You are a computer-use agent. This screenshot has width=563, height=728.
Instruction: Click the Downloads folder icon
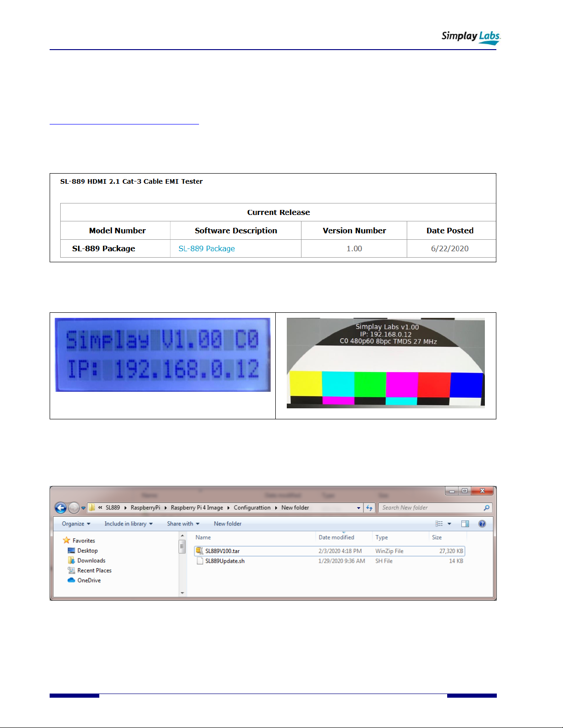[x=71, y=560]
